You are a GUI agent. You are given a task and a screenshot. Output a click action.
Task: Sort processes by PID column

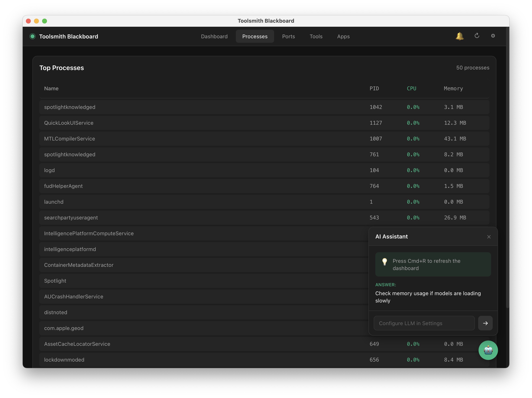tap(374, 88)
